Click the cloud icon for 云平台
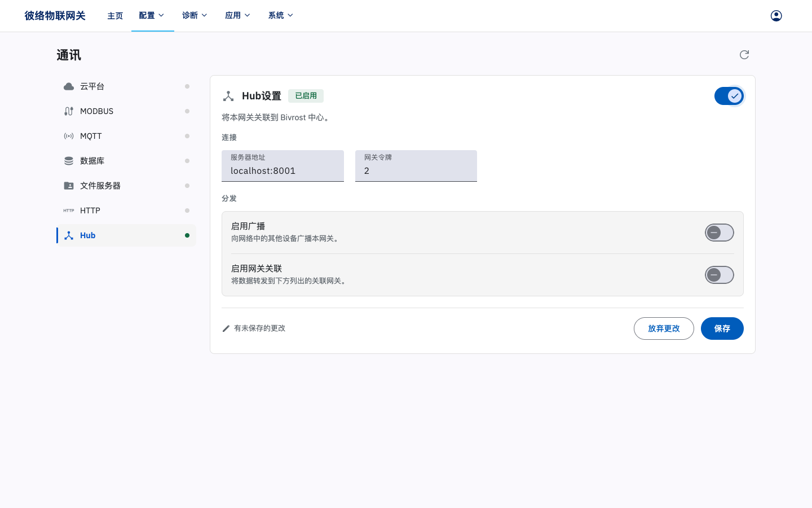Viewport: 812px width, 508px height. pyautogui.click(x=69, y=86)
